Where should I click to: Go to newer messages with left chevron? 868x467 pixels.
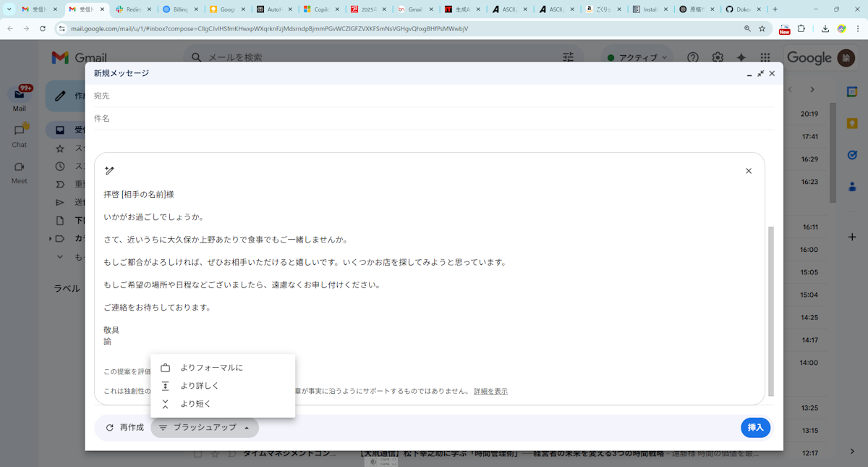pos(790,90)
